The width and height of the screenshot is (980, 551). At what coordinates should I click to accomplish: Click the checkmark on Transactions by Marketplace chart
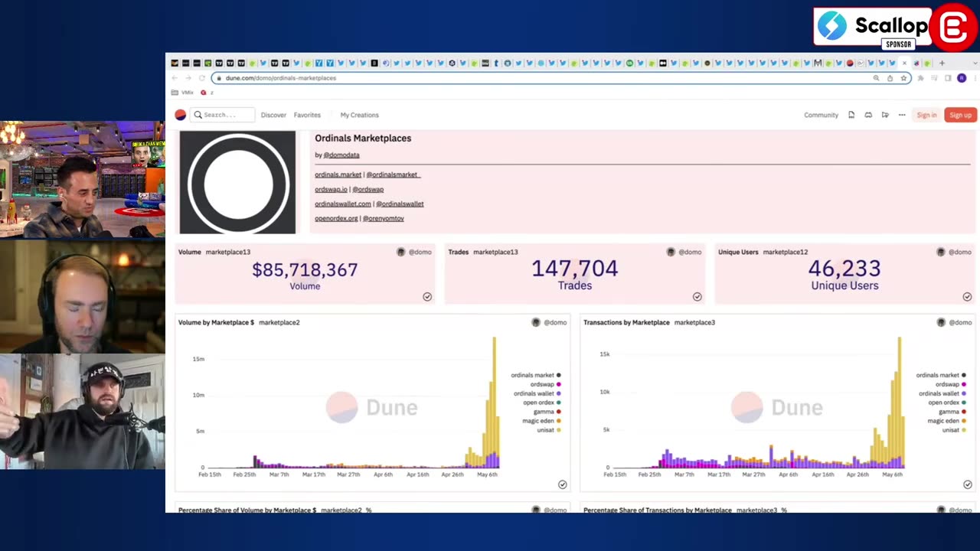click(967, 484)
